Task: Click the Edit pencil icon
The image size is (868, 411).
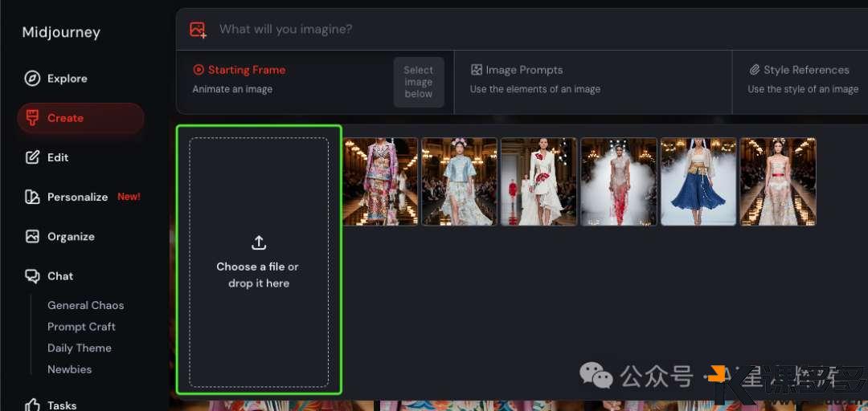Action: click(x=32, y=157)
